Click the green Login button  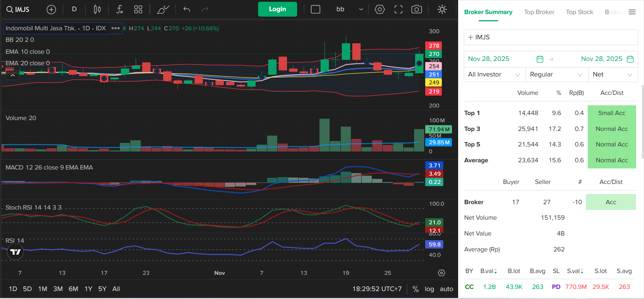277,9
